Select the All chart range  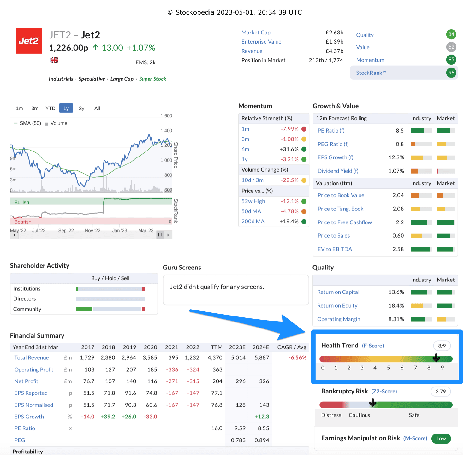97,108
